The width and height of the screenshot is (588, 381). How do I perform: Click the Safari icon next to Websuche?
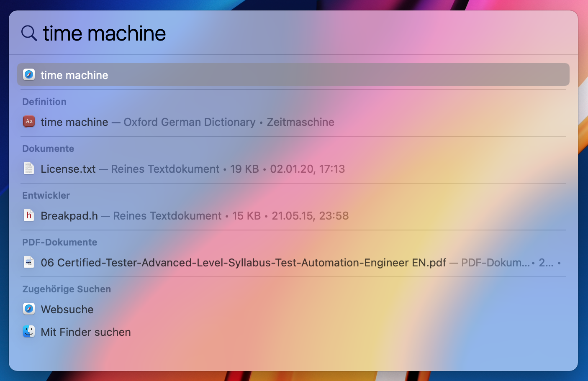pyautogui.click(x=29, y=309)
